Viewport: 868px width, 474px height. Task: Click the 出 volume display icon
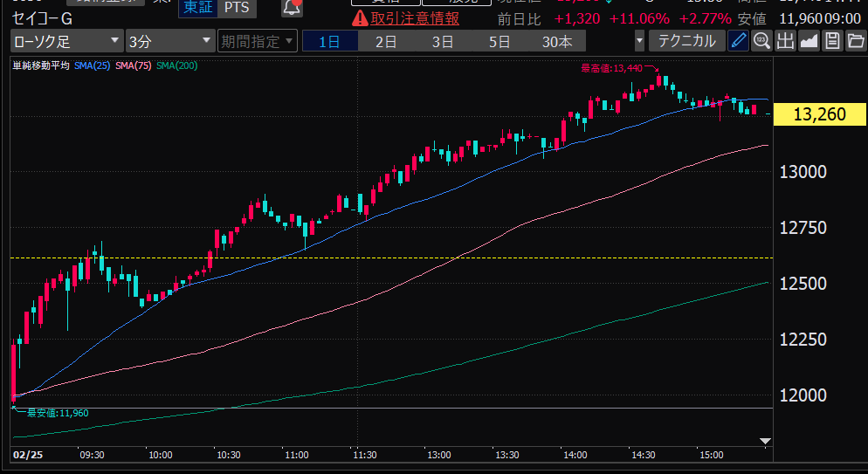(x=785, y=40)
